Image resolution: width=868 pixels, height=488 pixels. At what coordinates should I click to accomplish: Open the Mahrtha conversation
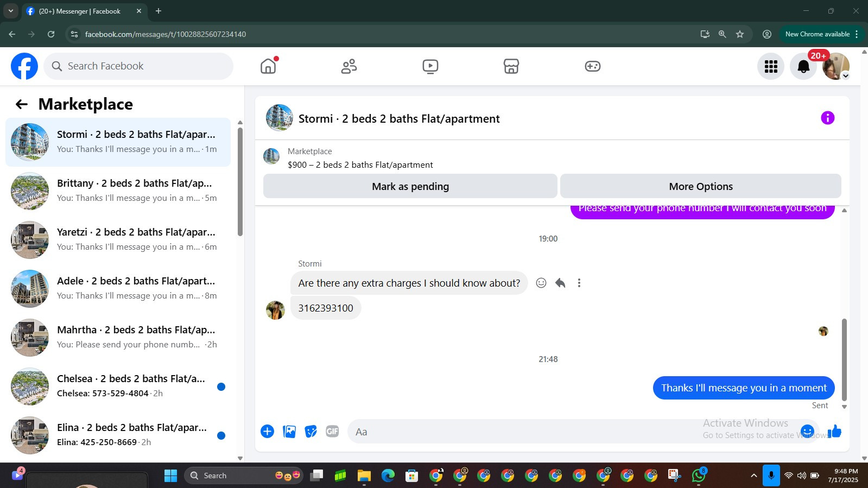pos(118,338)
